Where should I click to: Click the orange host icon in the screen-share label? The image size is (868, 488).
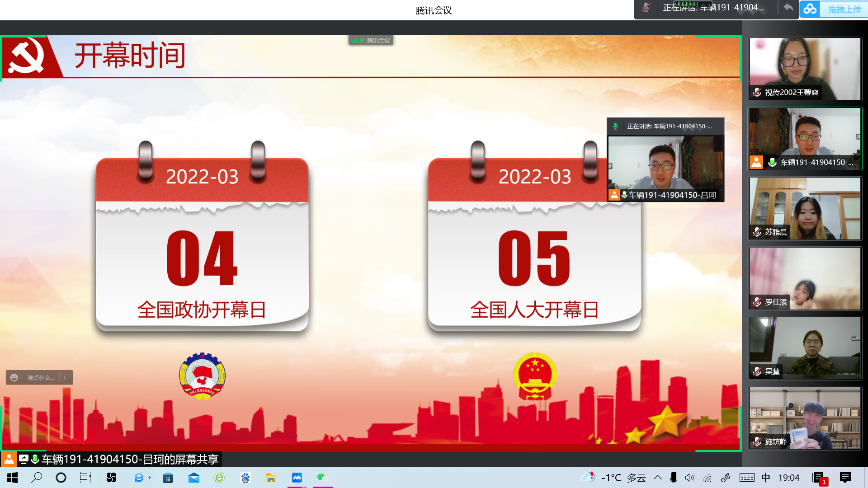[9, 459]
